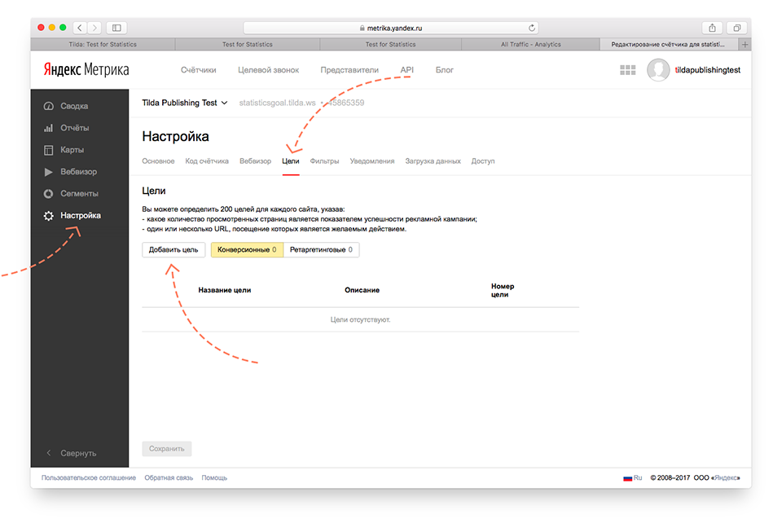Expand the Tilda Publishing Test counter dropdown
This screenshot has height=532, width=782.
185,103
